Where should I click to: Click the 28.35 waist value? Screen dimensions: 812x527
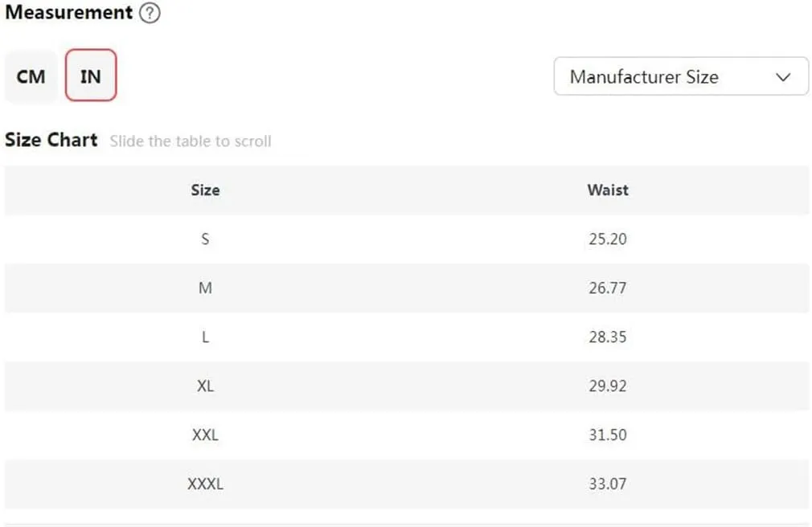click(608, 337)
